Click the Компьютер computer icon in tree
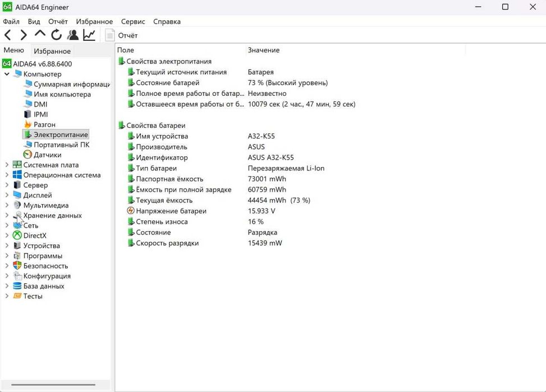The height and width of the screenshot is (392, 546). click(17, 74)
